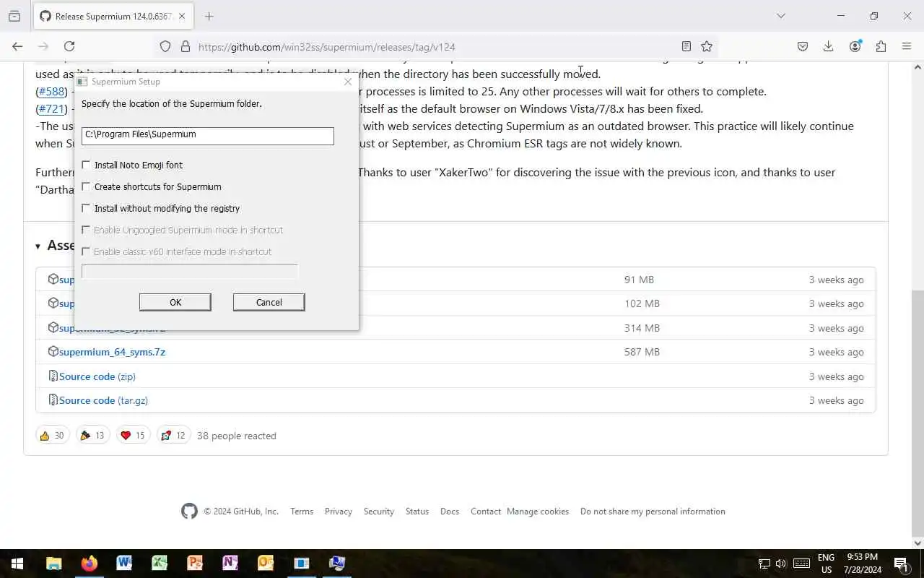The width and height of the screenshot is (924, 578).
Task: Tick the Install Noto Emoji font checkbox
Action: [x=86, y=165]
